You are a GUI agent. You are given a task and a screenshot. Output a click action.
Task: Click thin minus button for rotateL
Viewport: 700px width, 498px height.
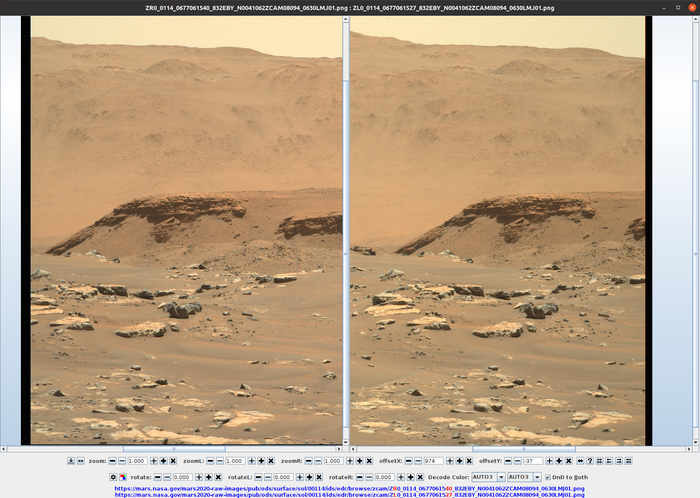pos(268,477)
